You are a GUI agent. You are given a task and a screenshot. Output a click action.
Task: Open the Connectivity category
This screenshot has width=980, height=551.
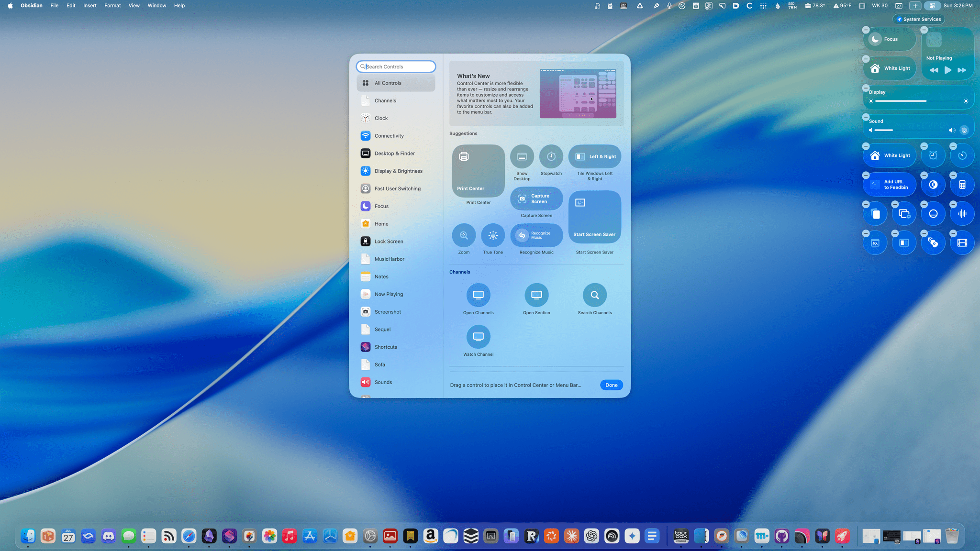coord(396,136)
